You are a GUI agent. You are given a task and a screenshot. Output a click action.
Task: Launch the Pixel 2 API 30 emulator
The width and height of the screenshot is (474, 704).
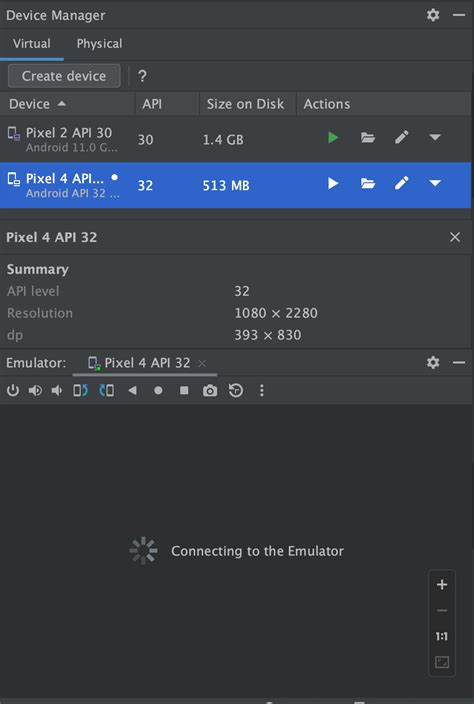(x=333, y=137)
